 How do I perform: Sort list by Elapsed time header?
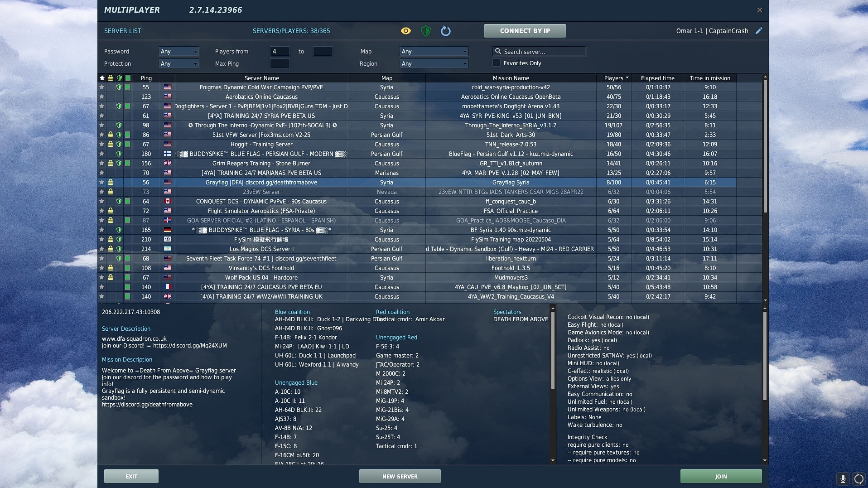[x=658, y=78]
